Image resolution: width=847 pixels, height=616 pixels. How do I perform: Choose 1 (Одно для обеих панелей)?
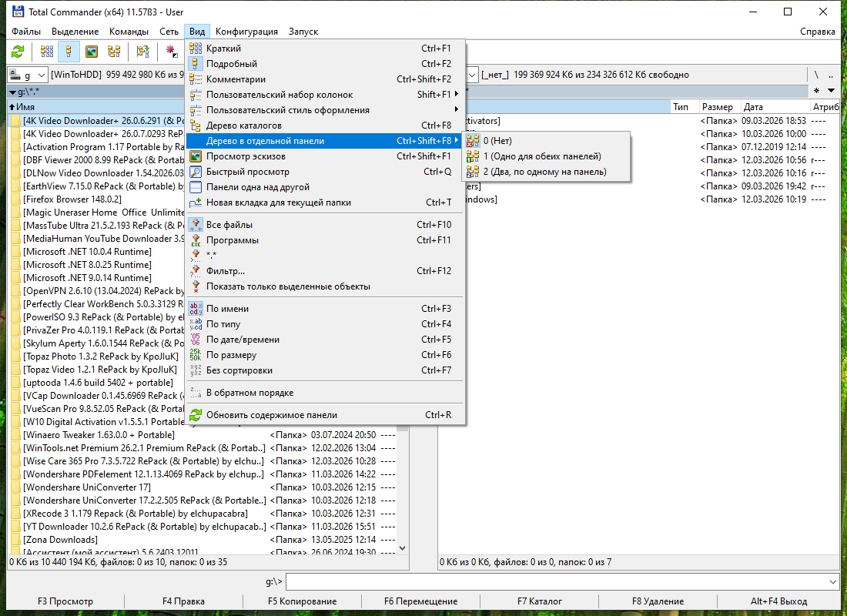click(546, 156)
